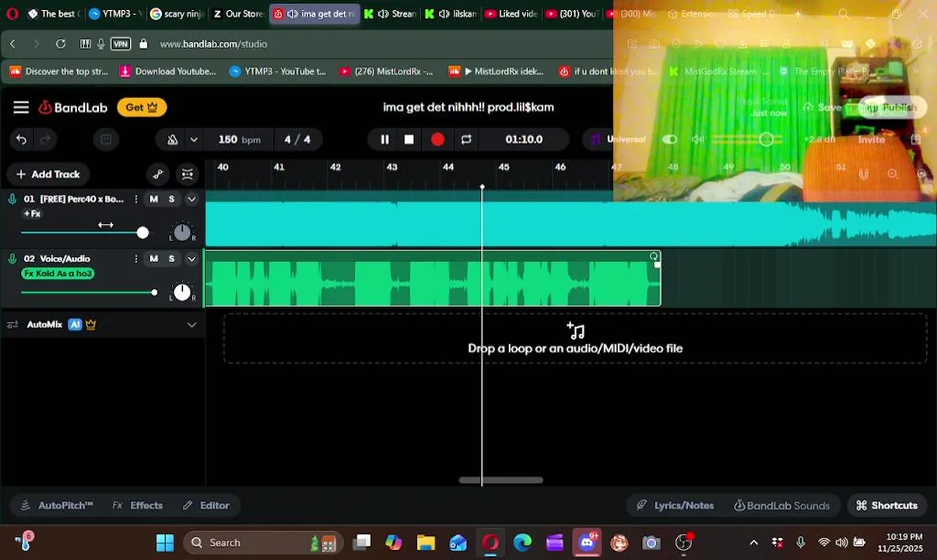Expand Voice/Audio track options chevron
This screenshot has height=560, width=937.
pyautogui.click(x=191, y=259)
